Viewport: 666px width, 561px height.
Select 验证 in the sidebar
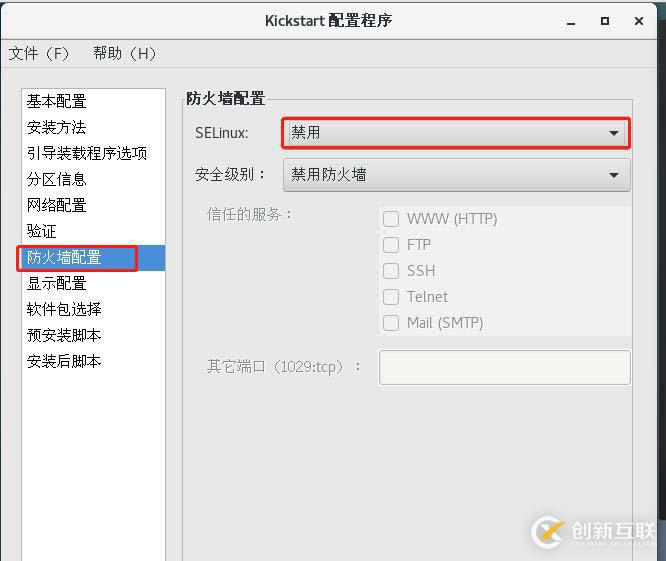(93, 231)
